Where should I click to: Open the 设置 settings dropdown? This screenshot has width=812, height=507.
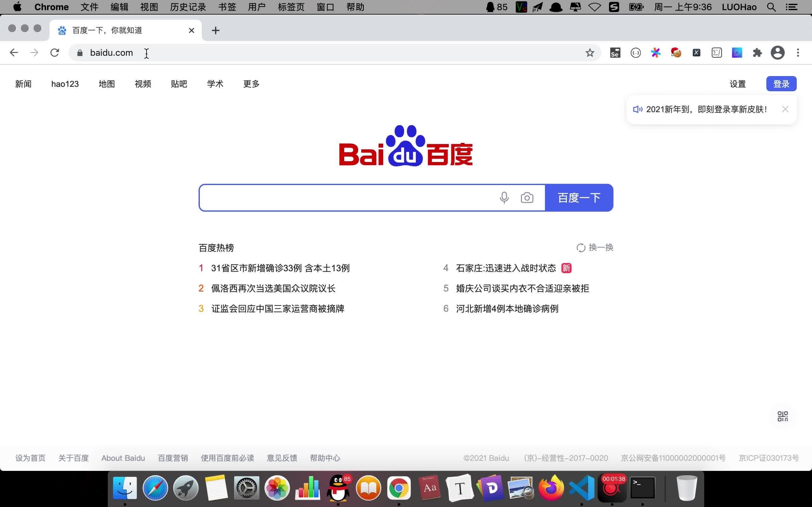click(x=737, y=84)
